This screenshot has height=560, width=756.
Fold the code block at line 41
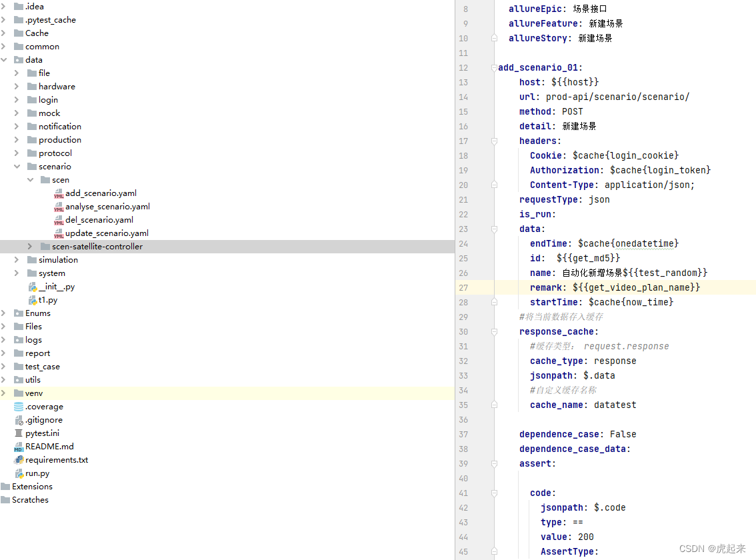[494, 493]
